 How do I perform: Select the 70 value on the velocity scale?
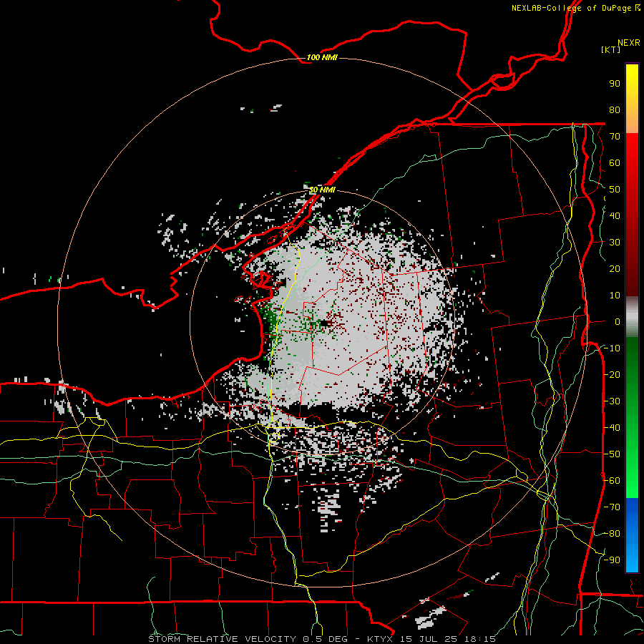point(615,137)
